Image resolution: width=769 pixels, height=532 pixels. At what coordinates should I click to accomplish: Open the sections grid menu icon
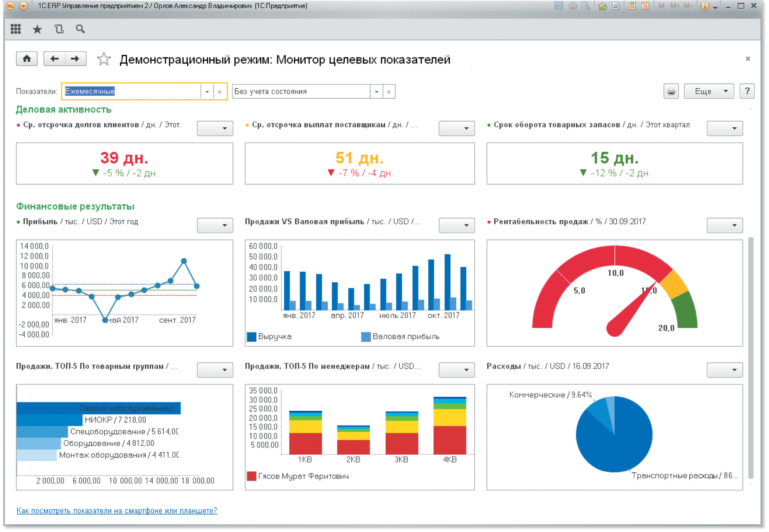click(16, 29)
